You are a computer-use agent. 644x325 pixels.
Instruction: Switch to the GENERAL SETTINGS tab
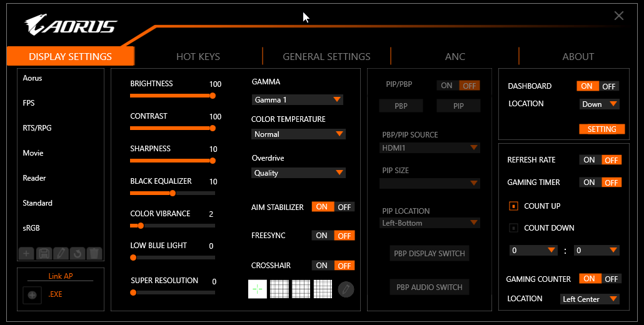326,57
